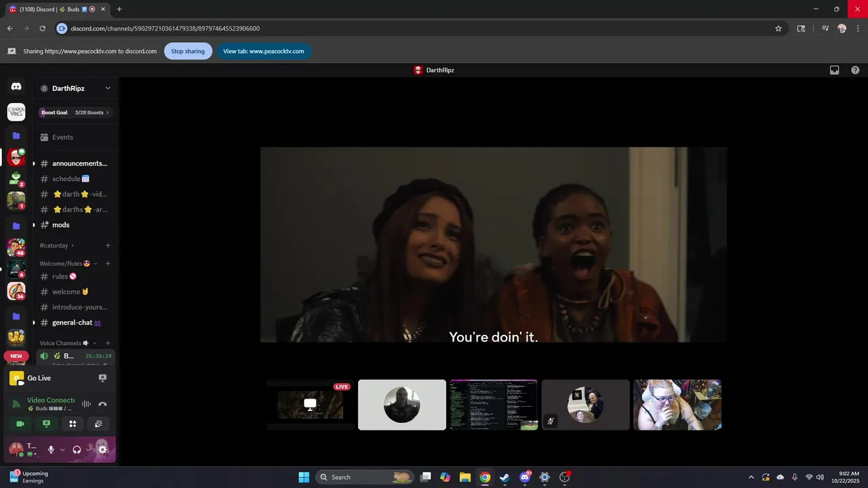Open Steam from the taskbar
The image size is (868, 488).
pyautogui.click(x=505, y=477)
